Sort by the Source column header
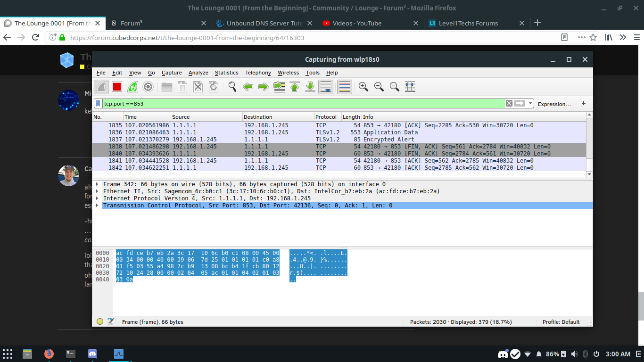This screenshot has height=362, width=644. click(x=206, y=117)
